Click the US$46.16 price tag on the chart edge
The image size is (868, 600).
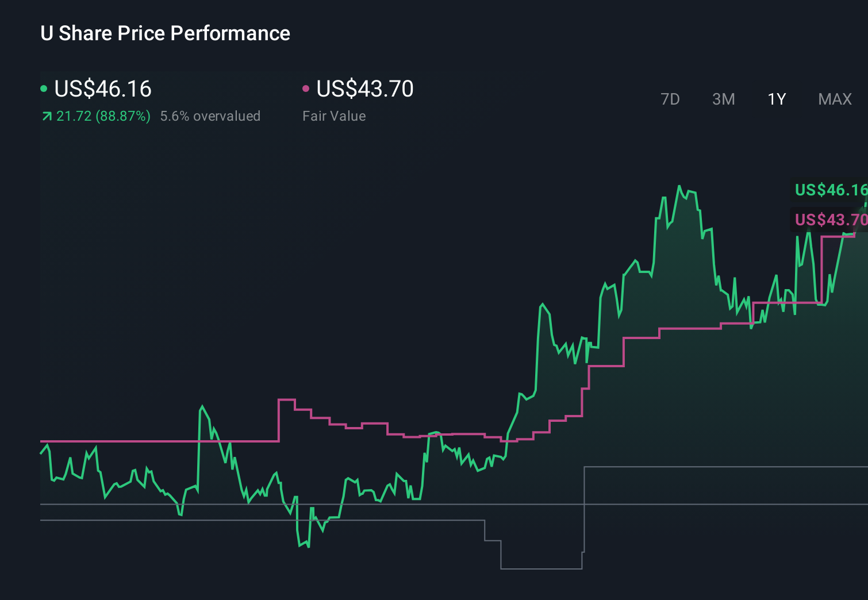click(829, 190)
